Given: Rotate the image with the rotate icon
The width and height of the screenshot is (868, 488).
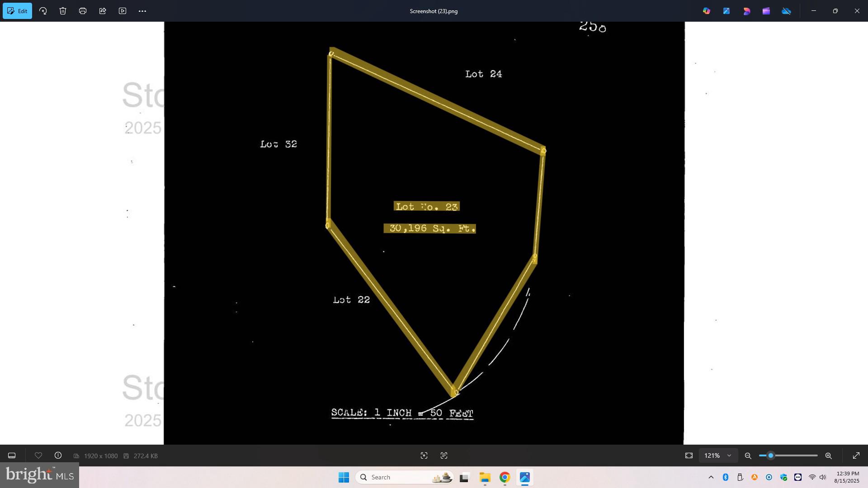Looking at the screenshot, I should tap(43, 11).
